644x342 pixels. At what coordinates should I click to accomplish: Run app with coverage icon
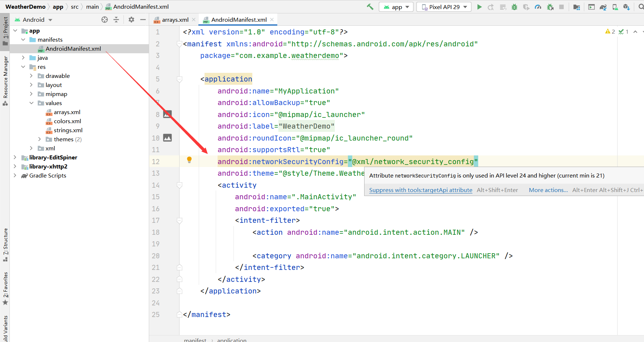click(526, 7)
